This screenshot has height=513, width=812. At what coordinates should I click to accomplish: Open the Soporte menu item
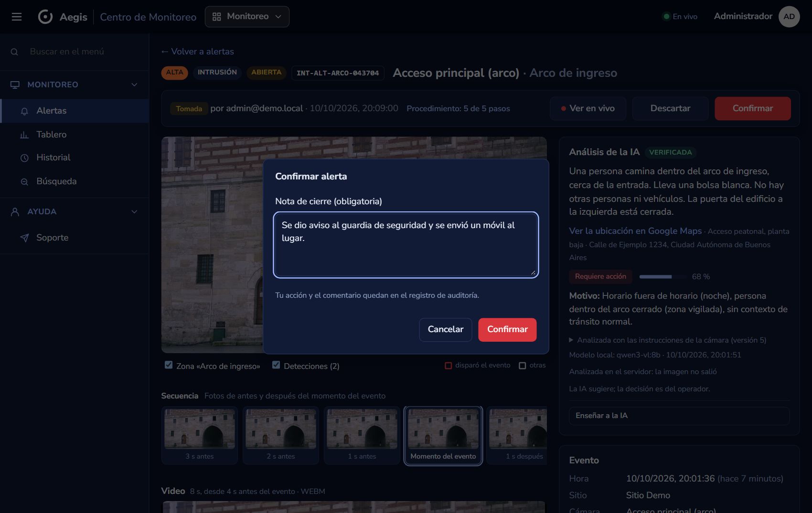click(75, 238)
